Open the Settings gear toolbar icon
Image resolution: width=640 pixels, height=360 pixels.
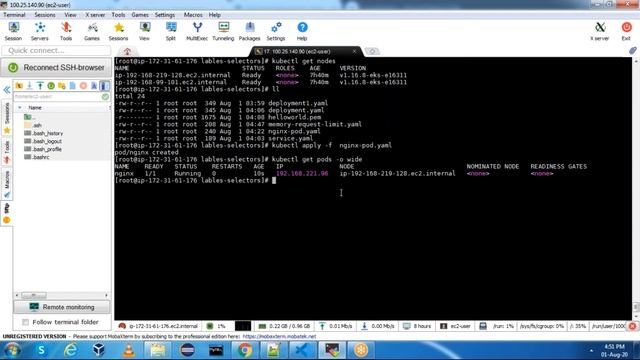click(x=276, y=31)
